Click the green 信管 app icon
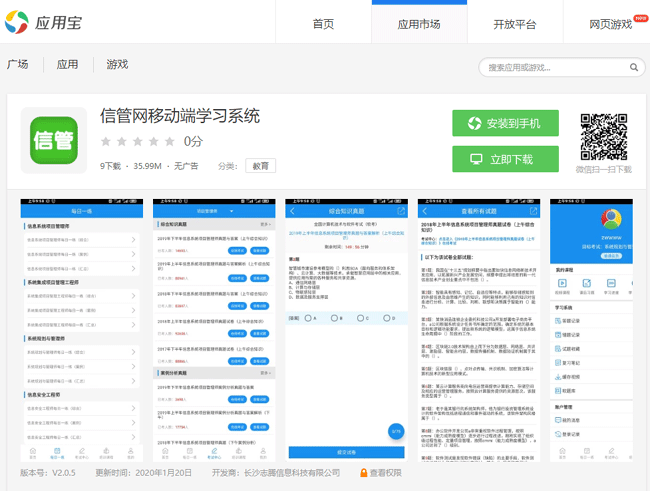 click(53, 137)
